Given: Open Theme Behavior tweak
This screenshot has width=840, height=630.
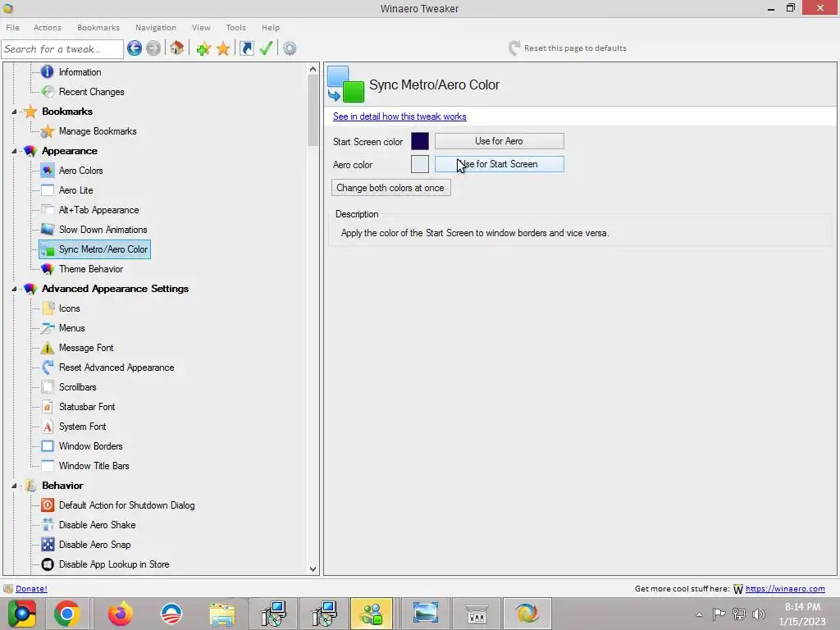Looking at the screenshot, I should 90,269.
